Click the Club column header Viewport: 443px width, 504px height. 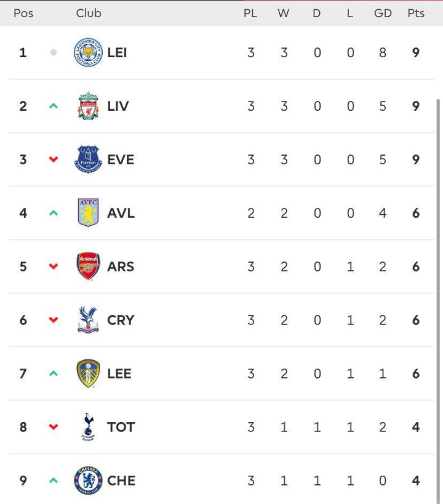tap(89, 13)
